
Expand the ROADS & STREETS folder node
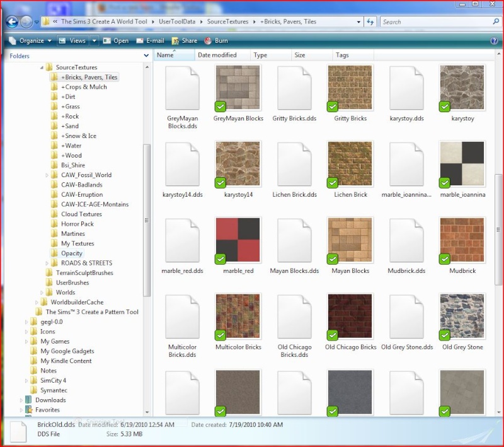click(x=47, y=264)
